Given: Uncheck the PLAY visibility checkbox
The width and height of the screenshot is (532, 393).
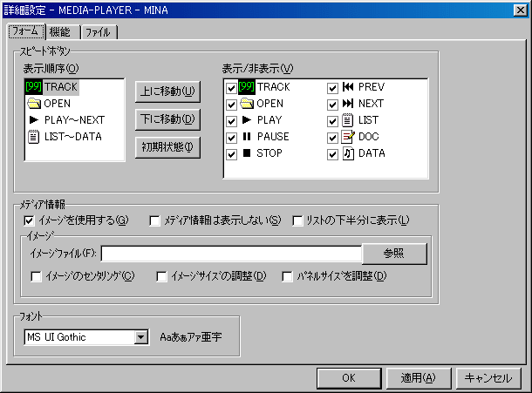Looking at the screenshot, I should [231, 121].
